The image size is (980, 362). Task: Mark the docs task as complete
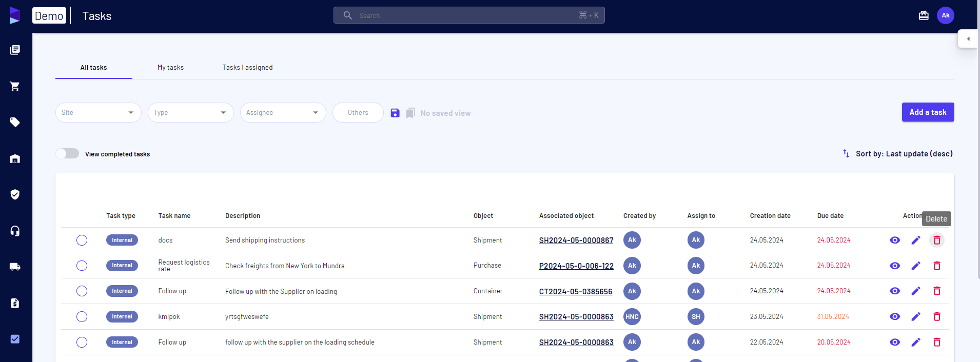tap(82, 240)
